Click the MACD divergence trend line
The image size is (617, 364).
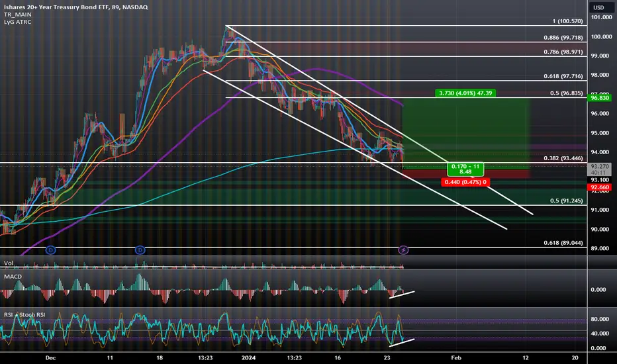(402, 295)
